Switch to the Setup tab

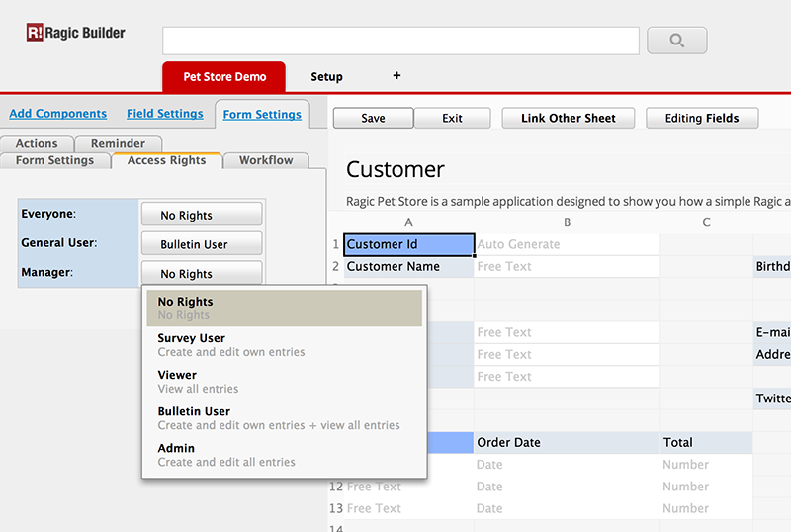coord(326,77)
